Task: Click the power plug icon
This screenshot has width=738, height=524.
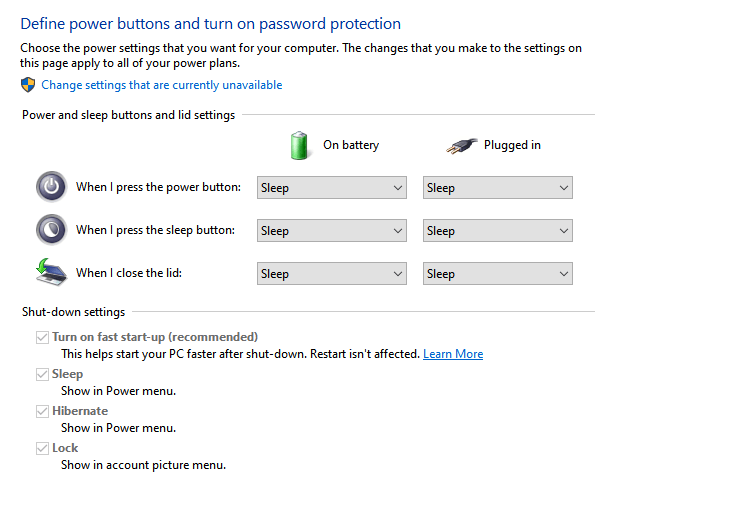Action: tap(461, 145)
